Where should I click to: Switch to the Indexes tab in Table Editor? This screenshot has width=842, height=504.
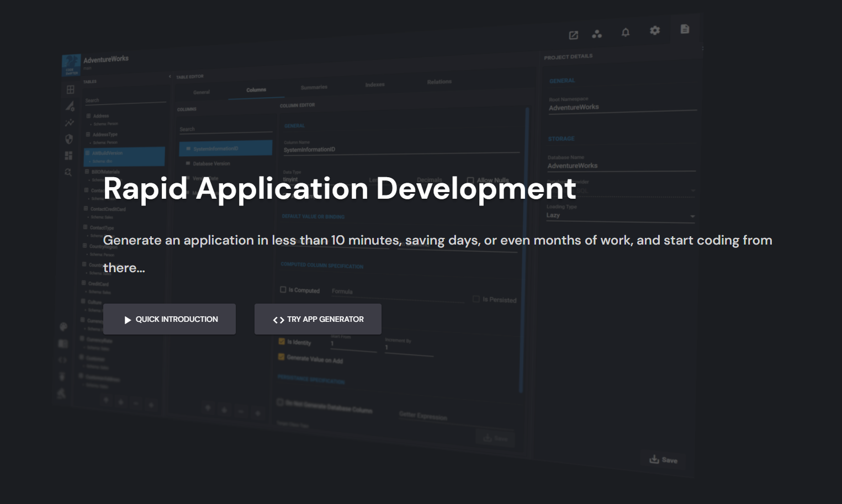[x=375, y=84]
